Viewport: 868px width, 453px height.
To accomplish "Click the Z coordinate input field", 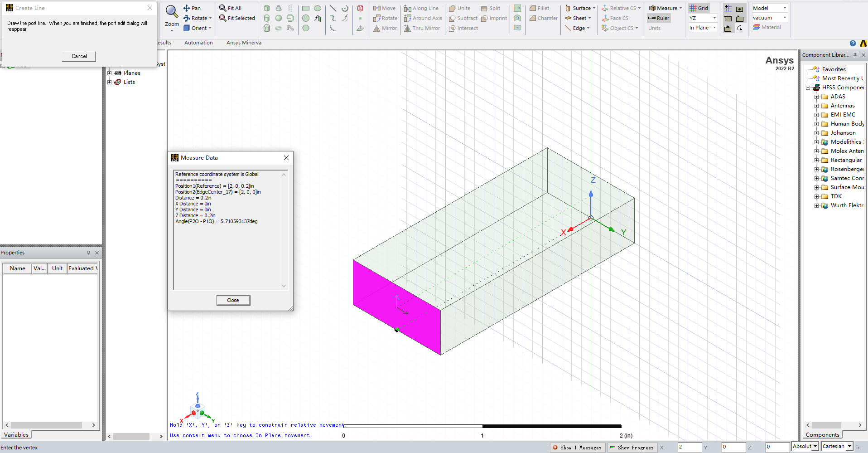I will coord(777,447).
